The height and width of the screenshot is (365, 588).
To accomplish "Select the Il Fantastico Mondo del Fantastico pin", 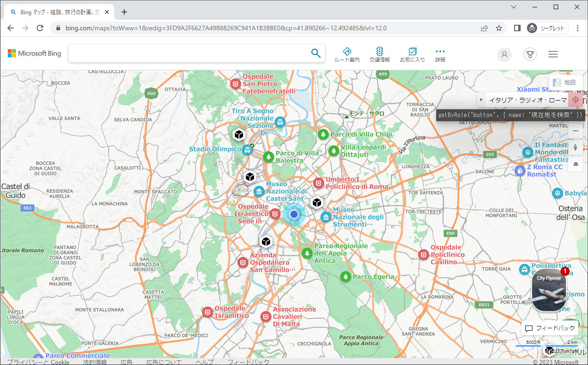I will pos(528,152).
